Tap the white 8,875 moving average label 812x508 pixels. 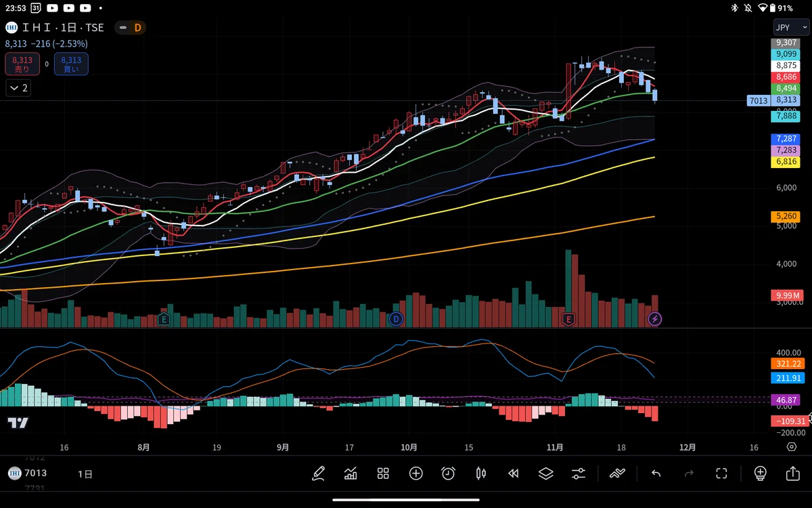point(786,66)
